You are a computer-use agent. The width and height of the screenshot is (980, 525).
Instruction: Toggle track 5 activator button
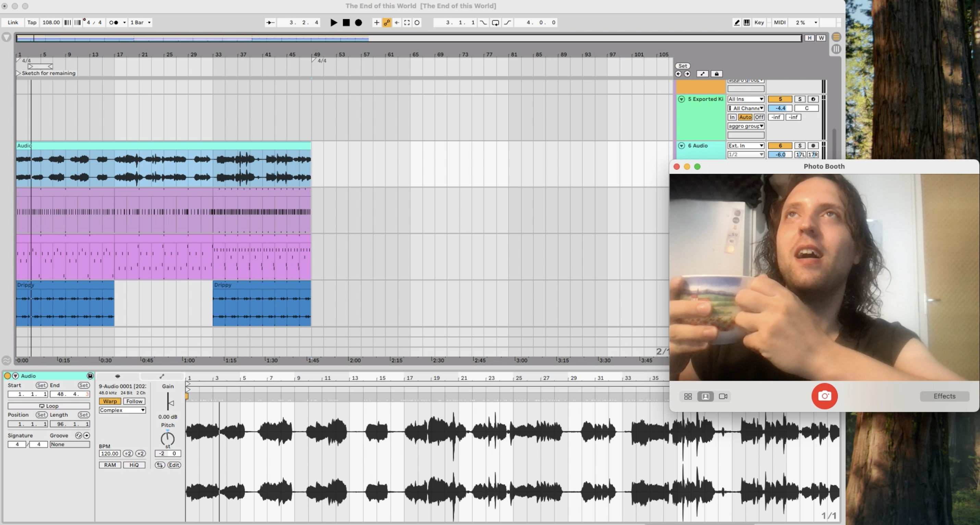pyautogui.click(x=780, y=99)
